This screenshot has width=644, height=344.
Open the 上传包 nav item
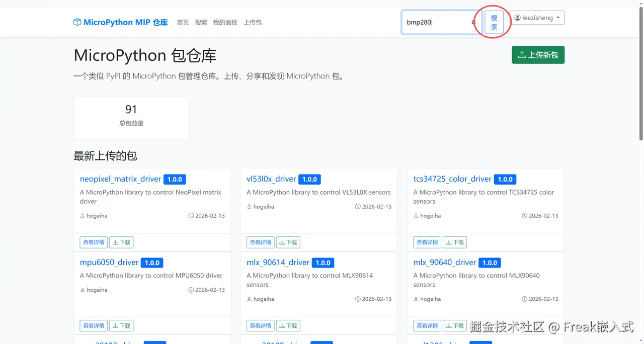(253, 22)
